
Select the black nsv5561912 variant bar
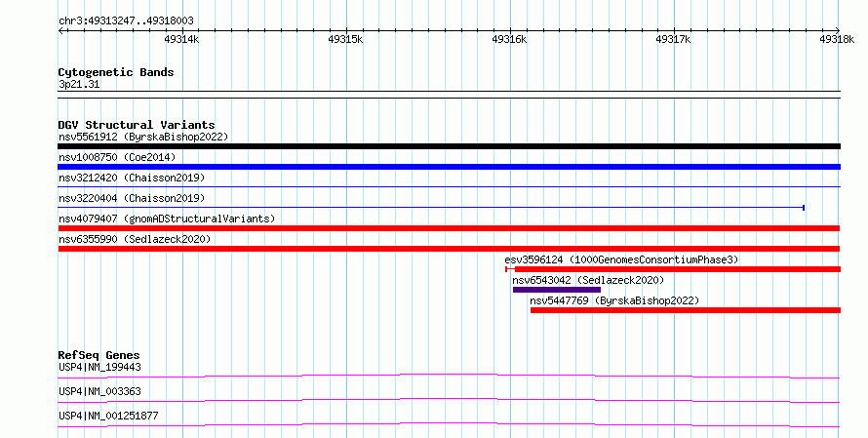[x=449, y=146]
